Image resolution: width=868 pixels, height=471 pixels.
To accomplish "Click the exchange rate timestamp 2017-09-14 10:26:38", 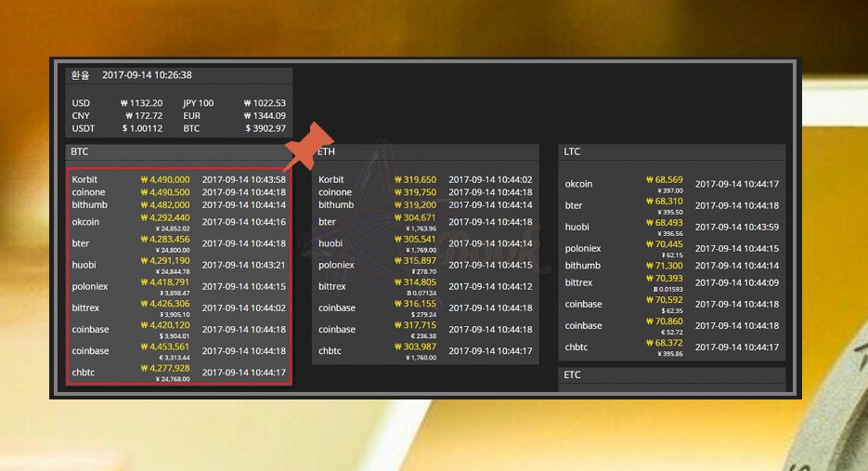I will click(147, 75).
